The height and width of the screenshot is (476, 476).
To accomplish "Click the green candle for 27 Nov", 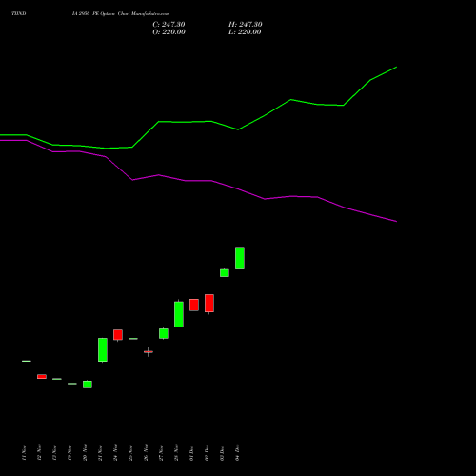I will tap(164, 333).
